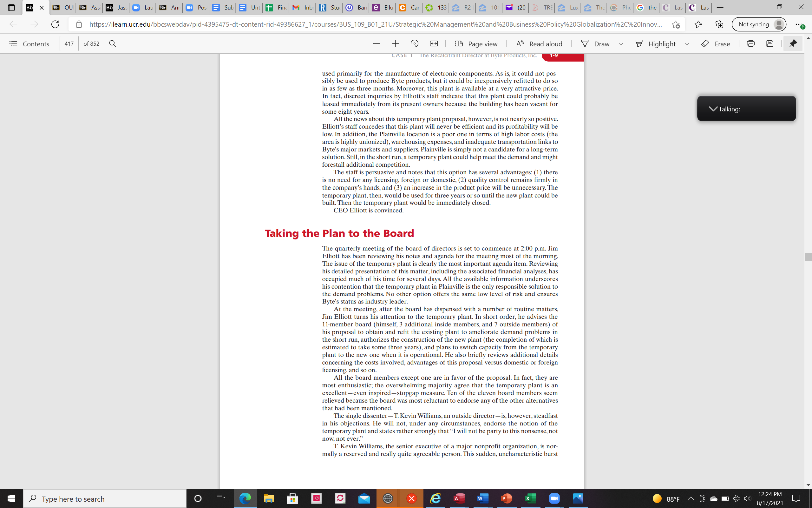Screen dimensions: 812x508
Task: Switch to the OU tab
Action: (x=63, y=7)
